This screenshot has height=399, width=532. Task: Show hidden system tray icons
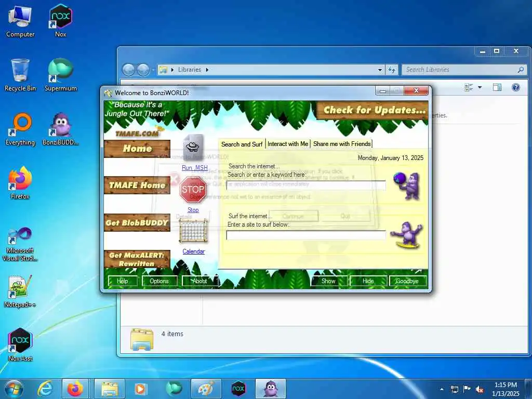442,390
